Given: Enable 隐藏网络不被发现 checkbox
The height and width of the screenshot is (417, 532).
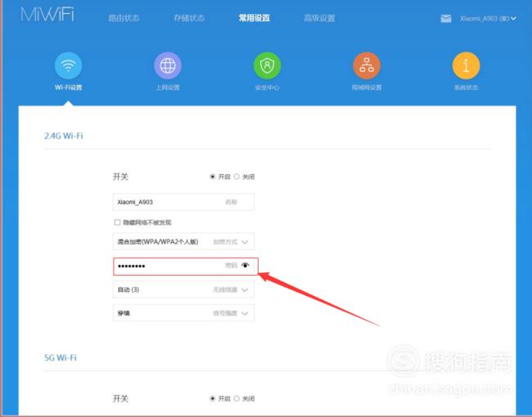Looking at the screenshot, I should (117, 222).
